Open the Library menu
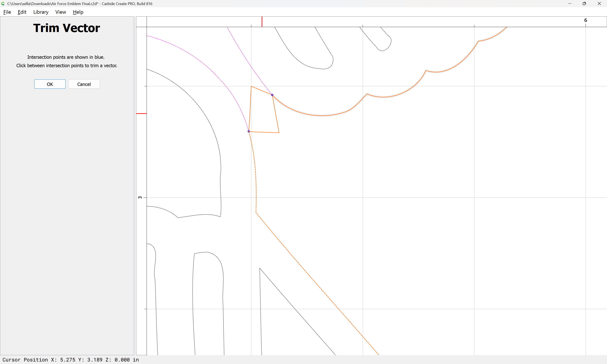Screen dimensions: 607x364 click(x=41, y=12)
